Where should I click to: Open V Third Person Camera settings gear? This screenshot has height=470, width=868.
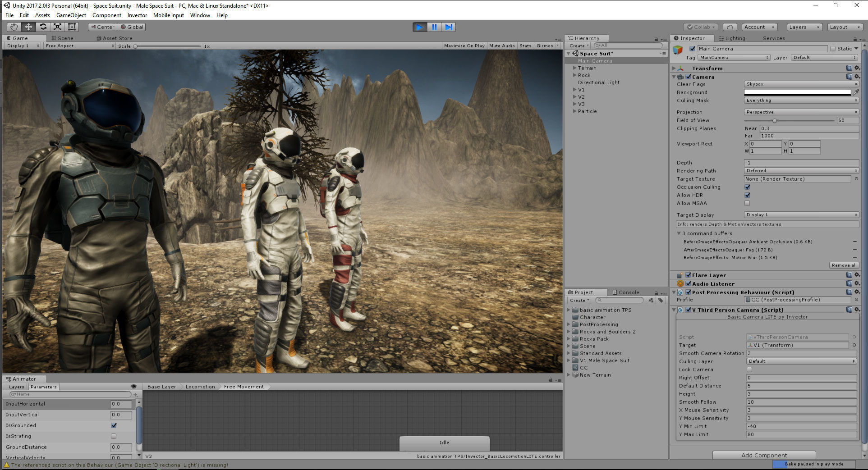point(857,310)
